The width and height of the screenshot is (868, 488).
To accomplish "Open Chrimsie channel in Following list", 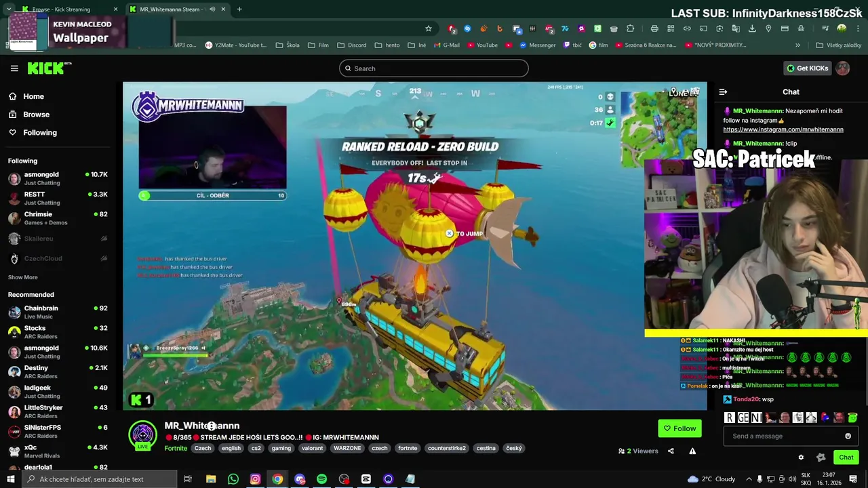I will [x=58, y=218].
